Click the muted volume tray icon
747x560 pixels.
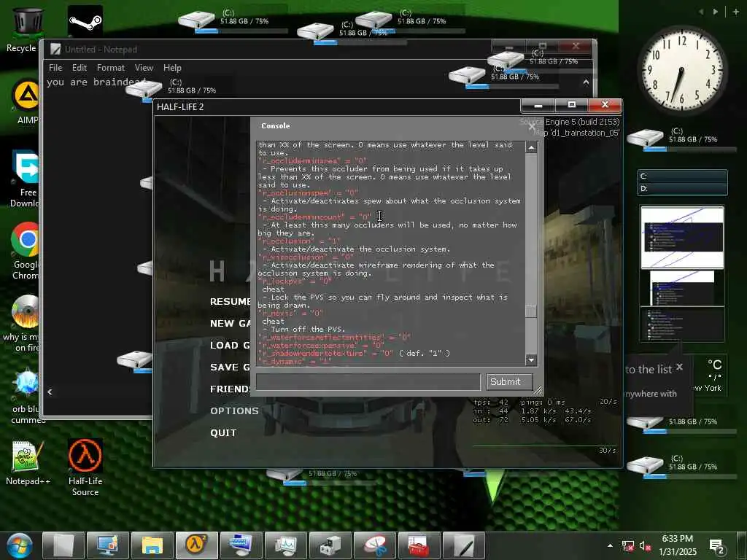click(x=645, y=546)
